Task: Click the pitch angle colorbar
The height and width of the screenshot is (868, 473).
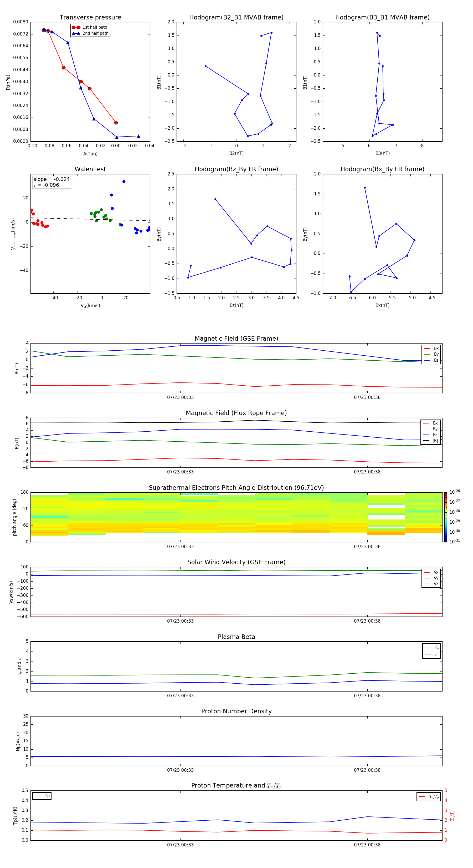Action: coord(446,517)
